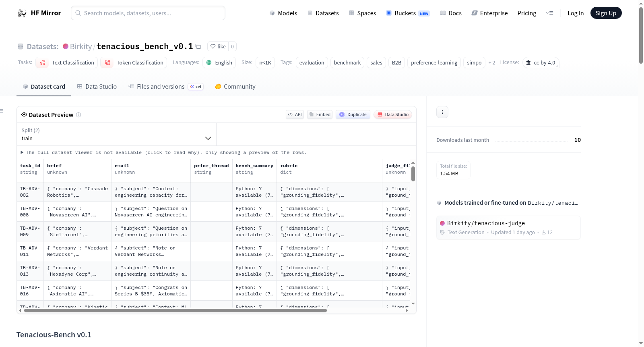Click the benchmark tag
Image resolution: width=644 pixels, height=347 pixels.
(x=347, y=62)
